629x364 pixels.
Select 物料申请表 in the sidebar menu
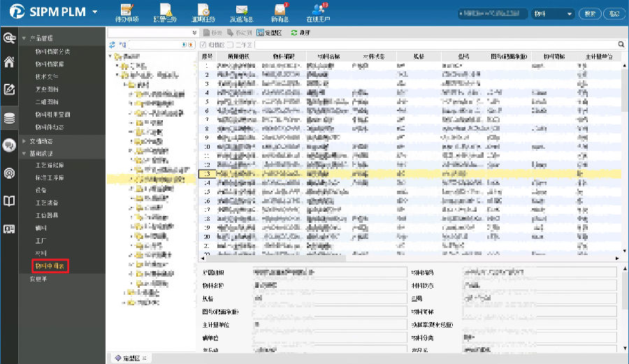[x=50, y=265]
